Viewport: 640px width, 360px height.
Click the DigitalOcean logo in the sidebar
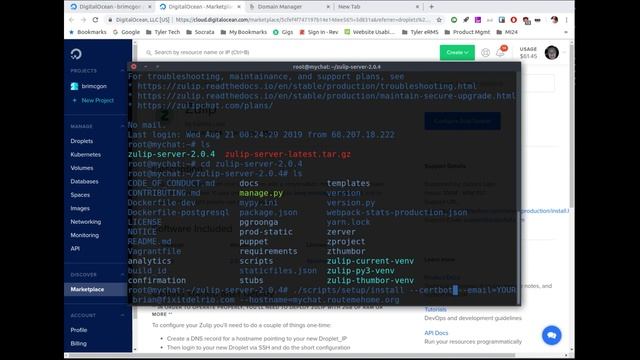coord(76,53)
